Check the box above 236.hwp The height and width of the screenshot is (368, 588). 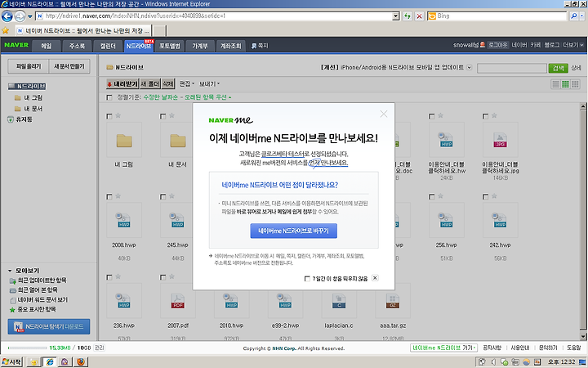[109, 277]
